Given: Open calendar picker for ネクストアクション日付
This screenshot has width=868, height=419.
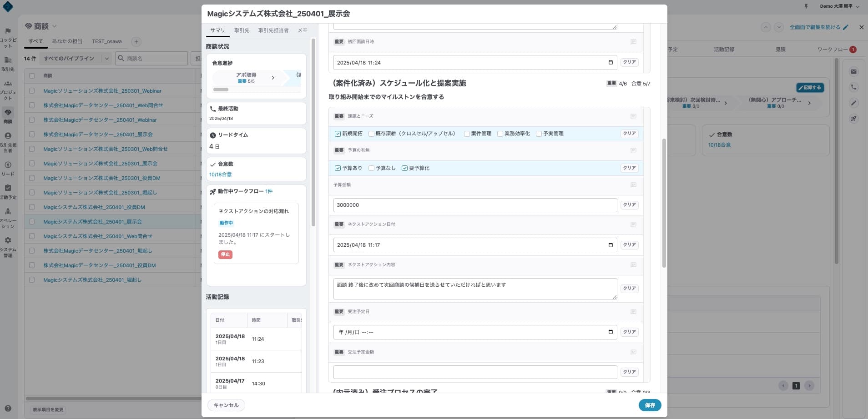Looking at the screenshot, I should pyautogui.click(x=611, y=245).
